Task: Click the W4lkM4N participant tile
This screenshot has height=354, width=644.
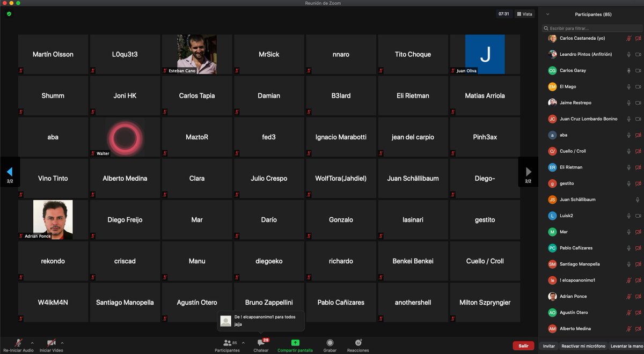Action: click(53, 303)
